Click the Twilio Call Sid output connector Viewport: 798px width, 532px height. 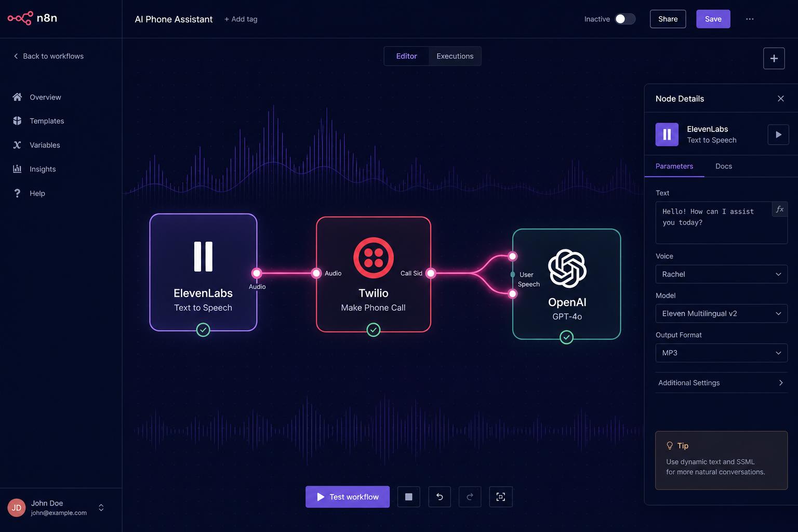pyautogui.click(x=431, y=273)
